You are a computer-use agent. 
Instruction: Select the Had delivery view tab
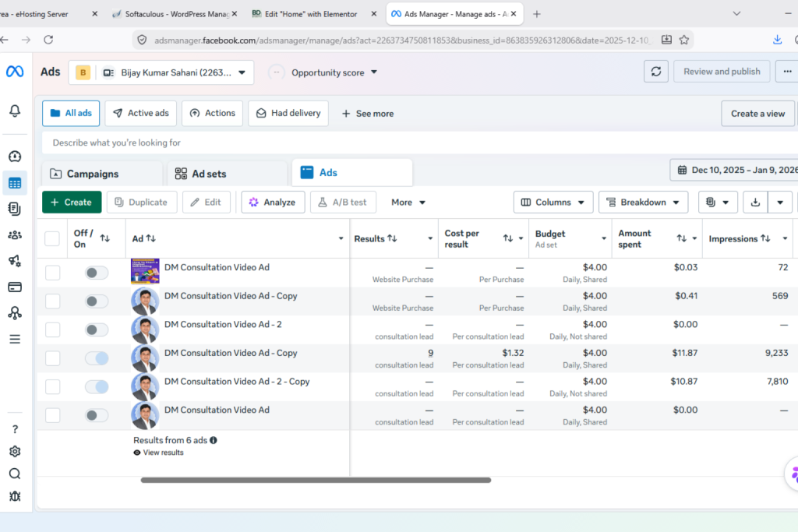[288, 113]
